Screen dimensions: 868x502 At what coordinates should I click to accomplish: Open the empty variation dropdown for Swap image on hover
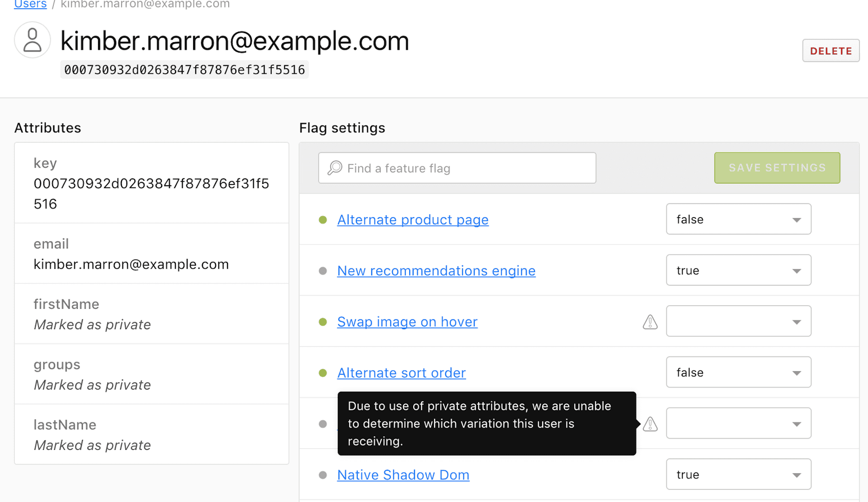point(738,321)
